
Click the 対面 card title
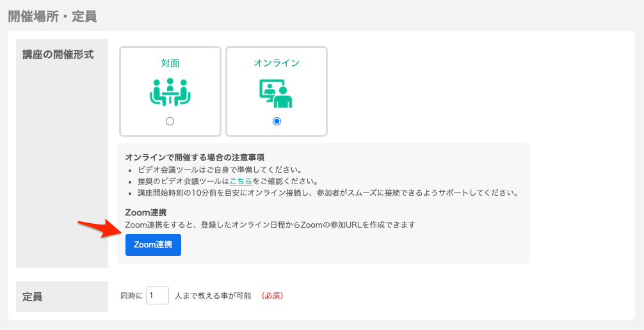(x=170, y=63)
